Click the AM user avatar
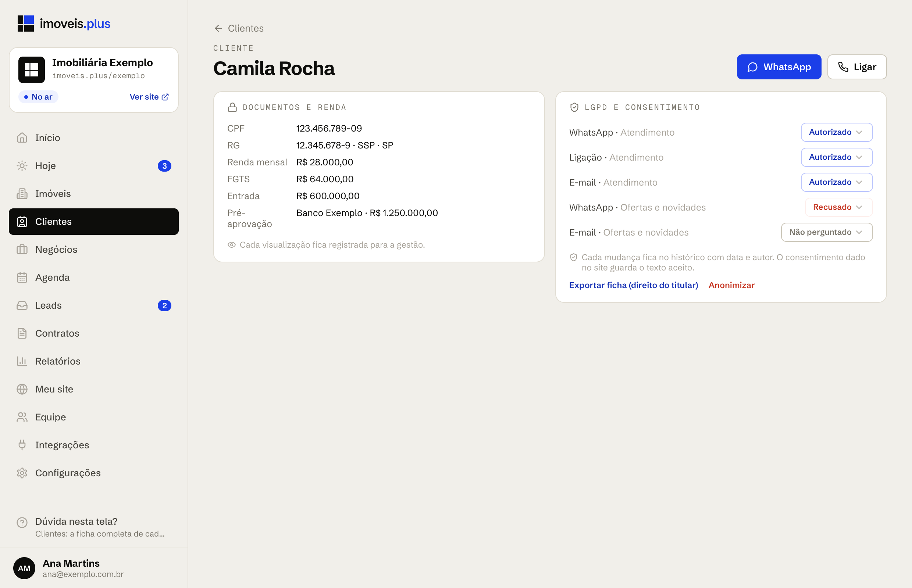This screenshot has width=912, height=588. 24,568
